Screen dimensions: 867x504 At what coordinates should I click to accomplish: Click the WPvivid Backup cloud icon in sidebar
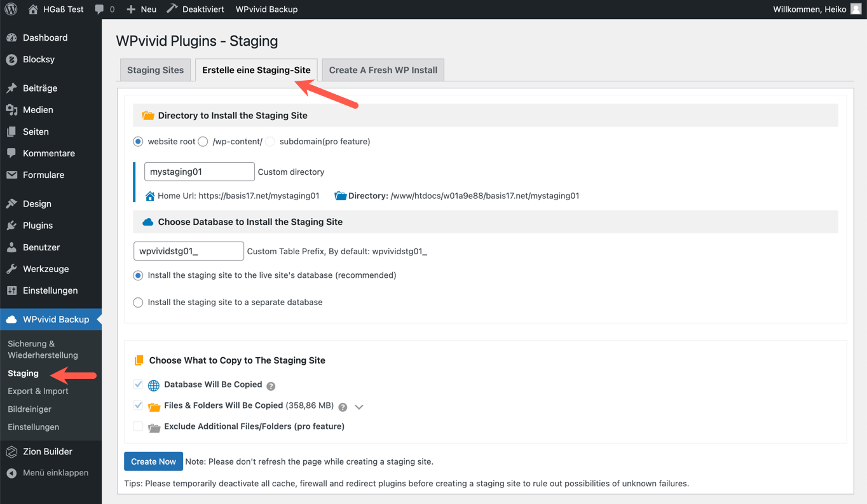click(x=11, y=320)
